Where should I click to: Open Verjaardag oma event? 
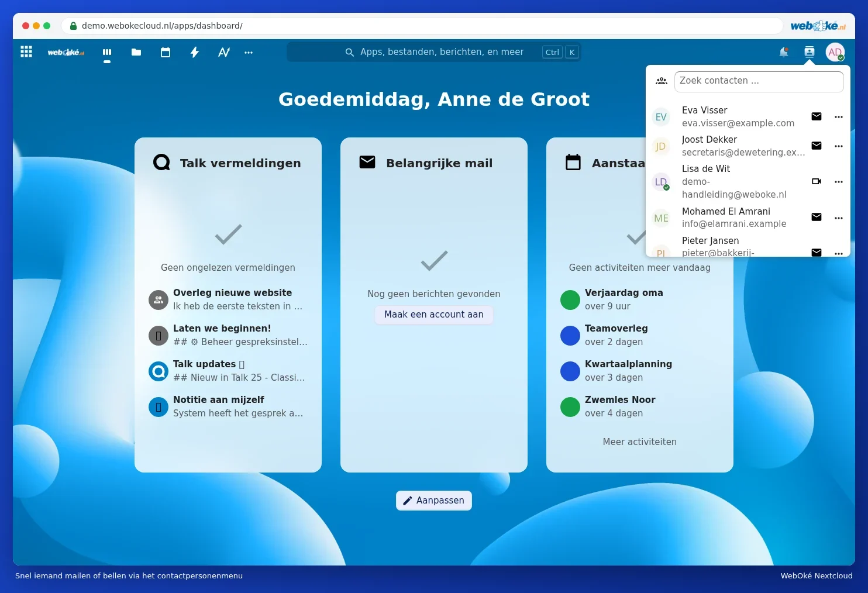click(x=640, y=299)
